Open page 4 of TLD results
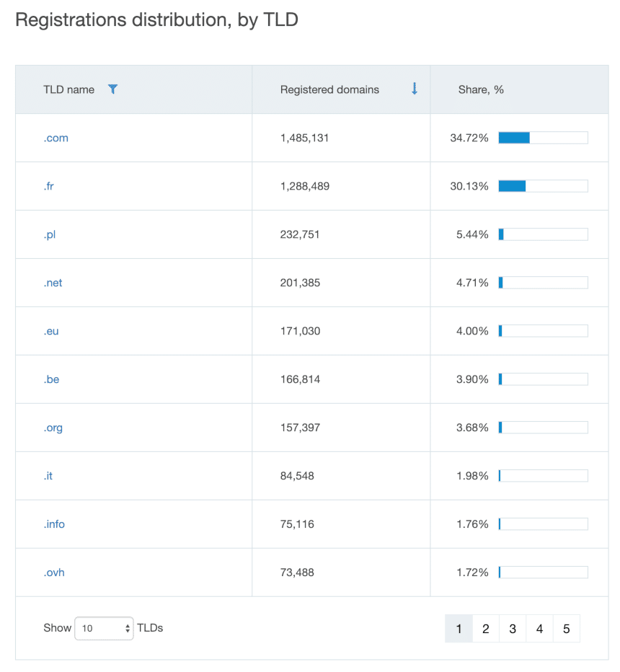620x672 pixels. [539, 628]
